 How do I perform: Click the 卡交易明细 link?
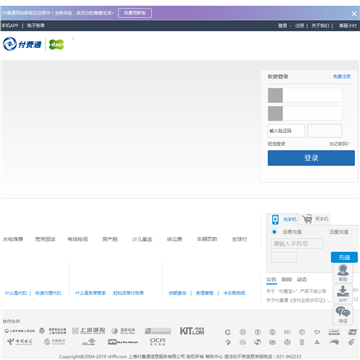click(234, 293)
